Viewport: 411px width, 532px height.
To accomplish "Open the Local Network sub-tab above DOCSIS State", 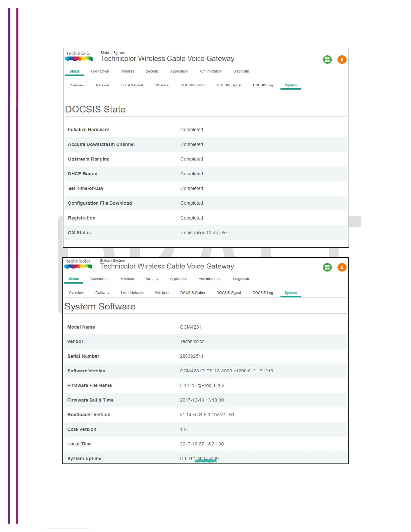I will click(x=133, y=85).
